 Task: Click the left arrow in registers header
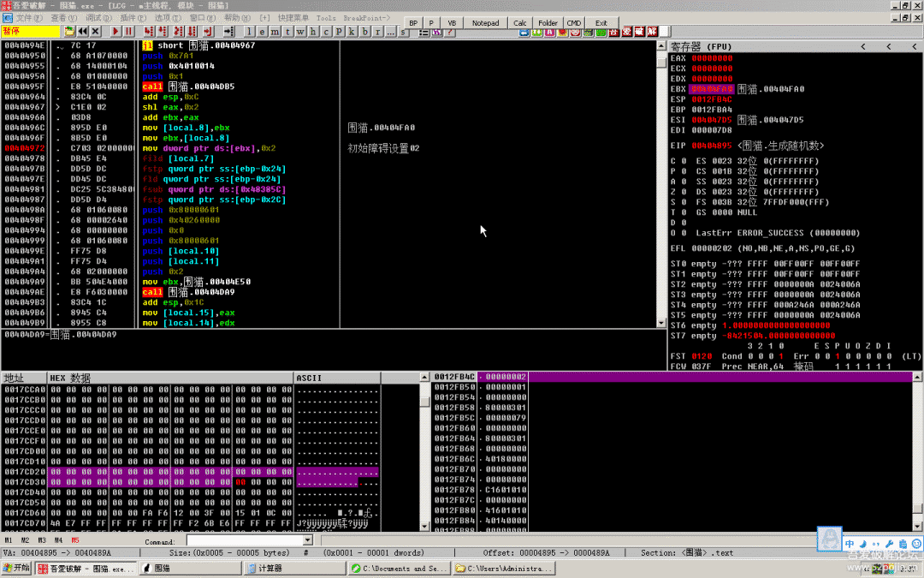862,46
